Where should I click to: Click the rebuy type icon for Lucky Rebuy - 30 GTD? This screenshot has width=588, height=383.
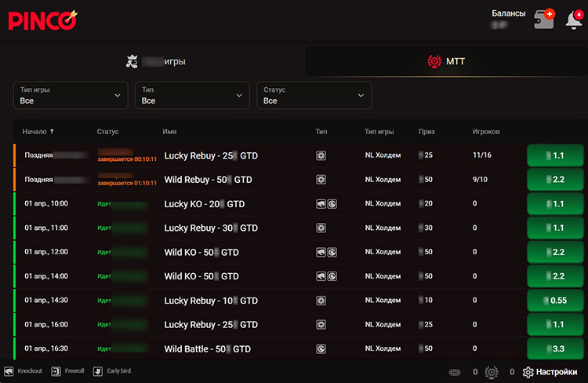pos(321,228)
